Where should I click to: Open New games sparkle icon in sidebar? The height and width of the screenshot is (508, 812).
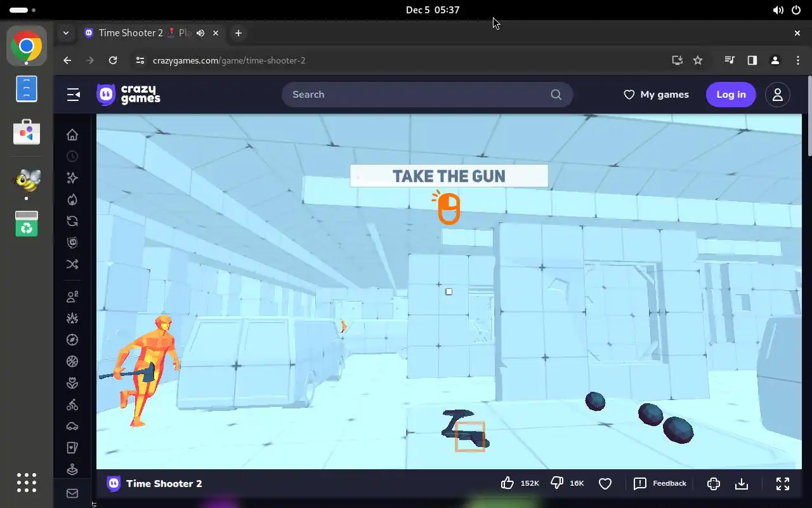pos(72,178)
